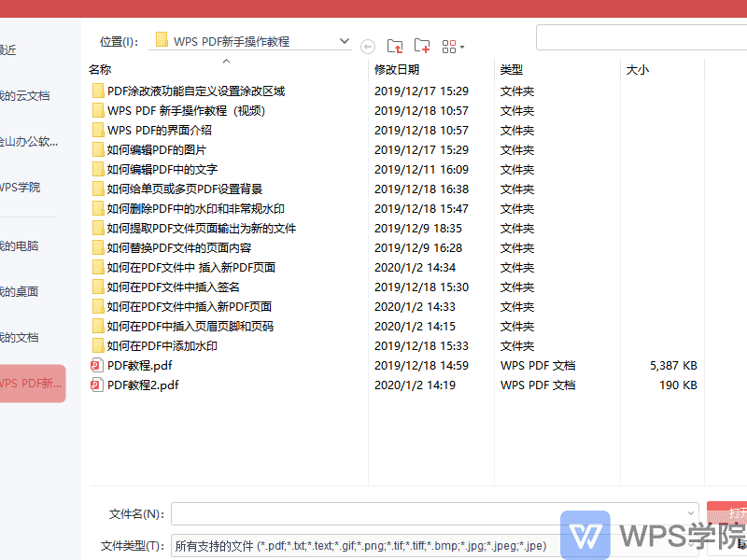Select folder icon of 如何在PDF中插入页眉页脚和页码
This screenshot has height=560, width=747.
pyautogui.click(x=98, y=326)
